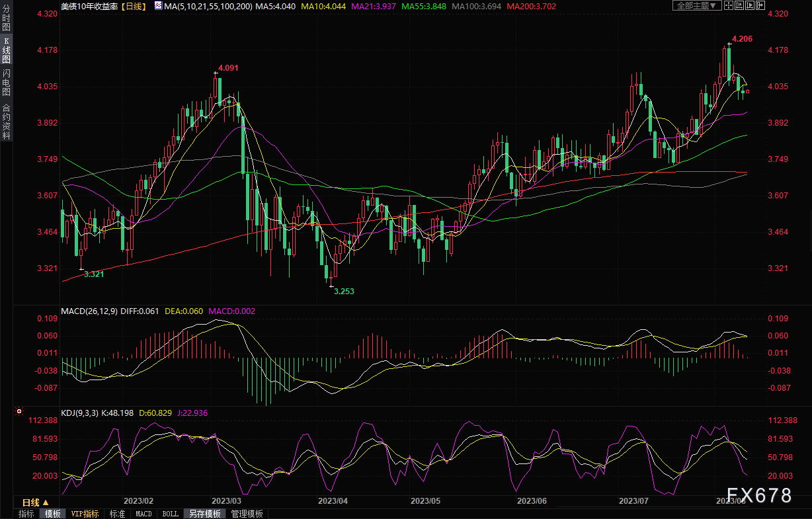Select the 闪电图 sidebar tab
Screen dimensions: 812x519
pos(6,83)
